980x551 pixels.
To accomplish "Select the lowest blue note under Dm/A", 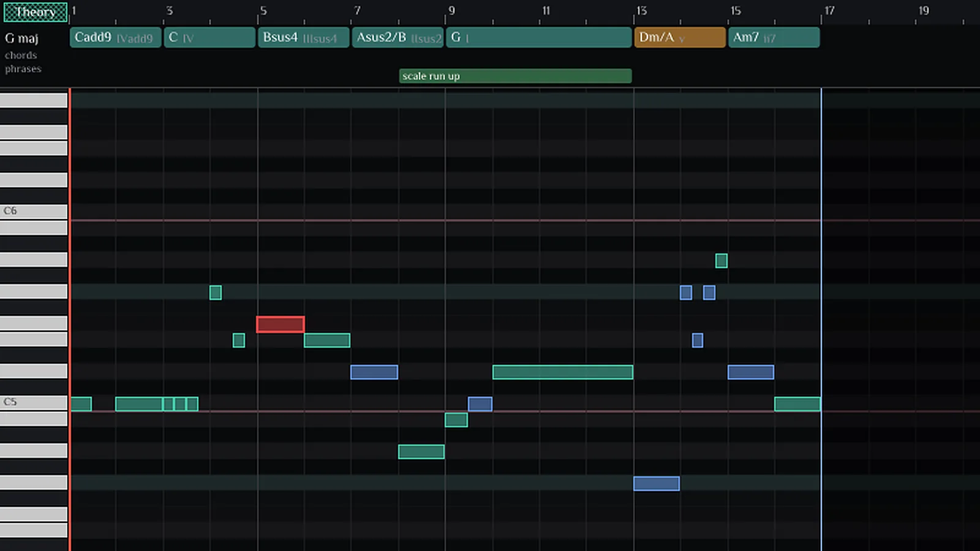I will pos(657,483).
